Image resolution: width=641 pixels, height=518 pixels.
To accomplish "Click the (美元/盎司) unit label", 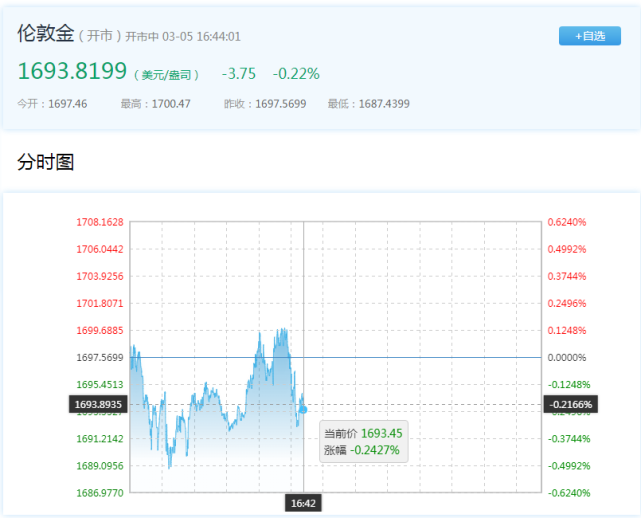I will [x=166, y=75].
